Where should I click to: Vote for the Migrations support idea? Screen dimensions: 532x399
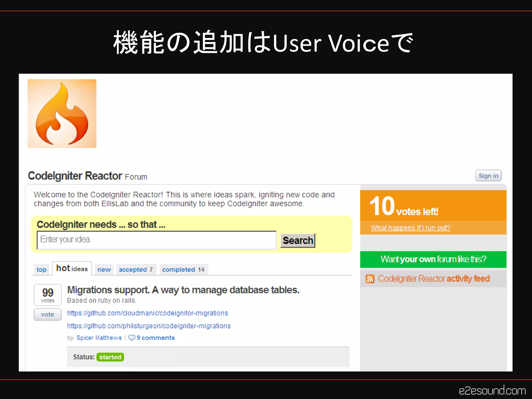48,314
